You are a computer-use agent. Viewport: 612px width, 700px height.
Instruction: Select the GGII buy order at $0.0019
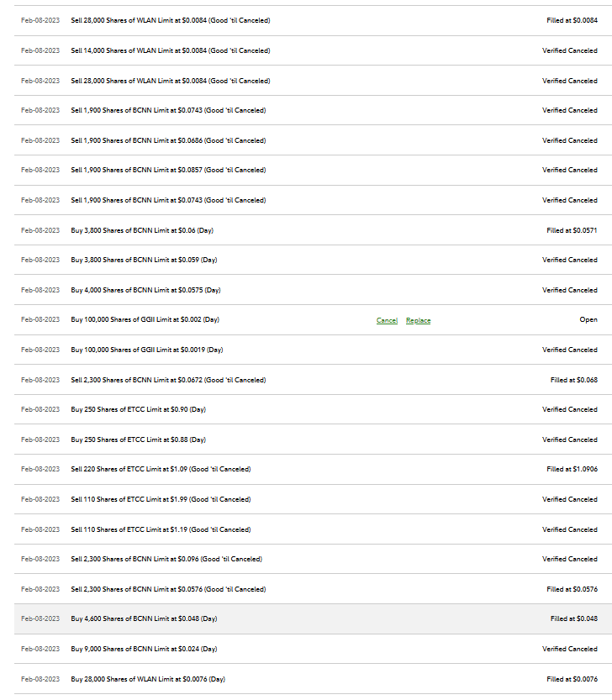147,350
